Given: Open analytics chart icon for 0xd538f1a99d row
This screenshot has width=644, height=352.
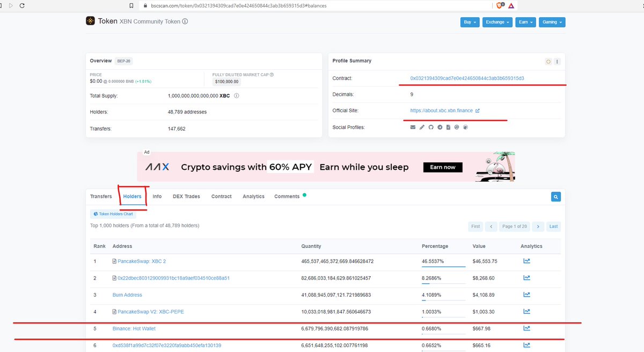Looking at the screenshot, I should [x=526, y=345].
